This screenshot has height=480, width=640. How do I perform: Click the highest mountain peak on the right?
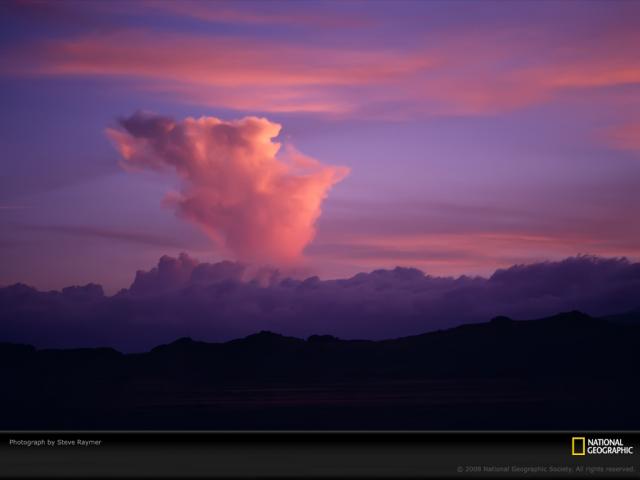(572, 315)
